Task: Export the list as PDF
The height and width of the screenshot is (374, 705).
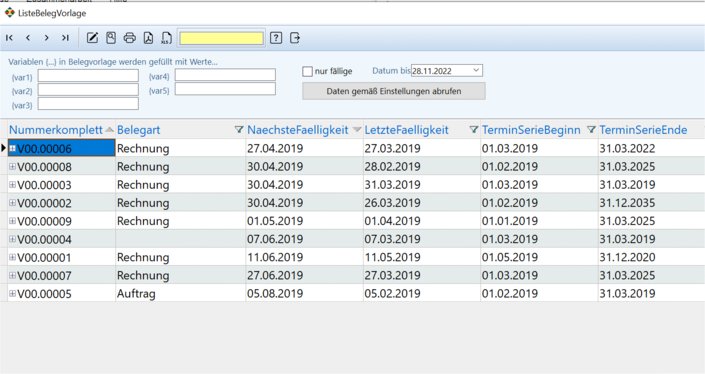Action: coord(148,38)
